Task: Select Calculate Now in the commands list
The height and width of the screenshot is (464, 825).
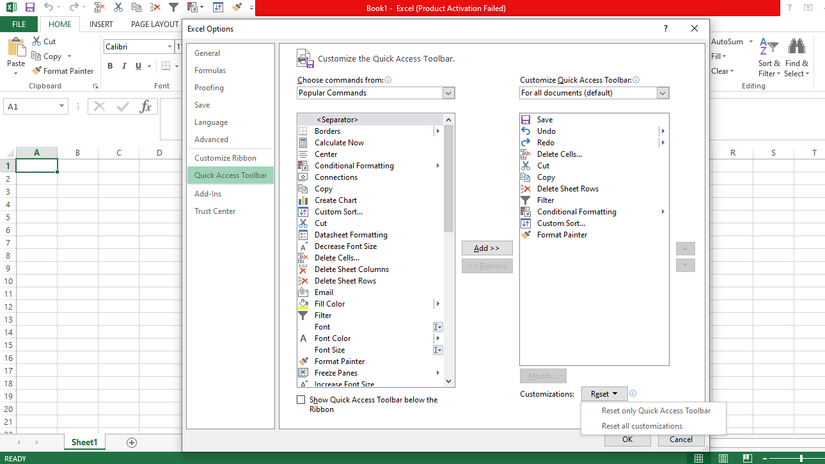Action: tap(370, 143)
